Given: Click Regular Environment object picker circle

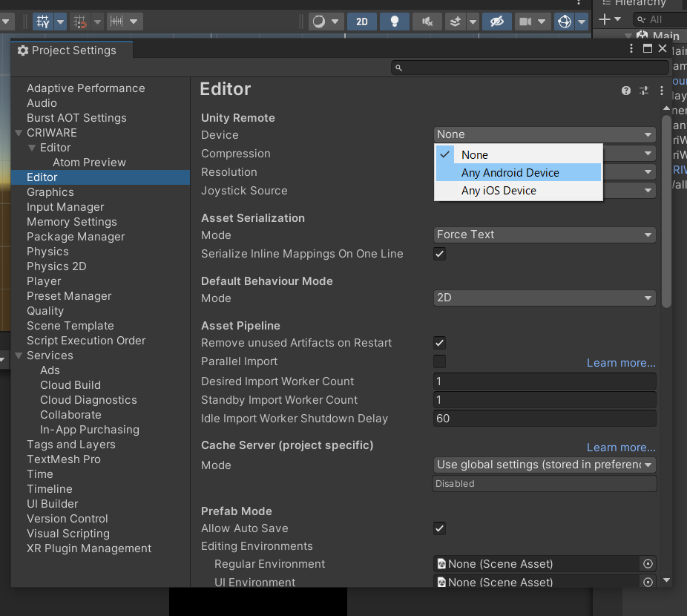Looking at the screenshot, I should click(x=648, y=564).
